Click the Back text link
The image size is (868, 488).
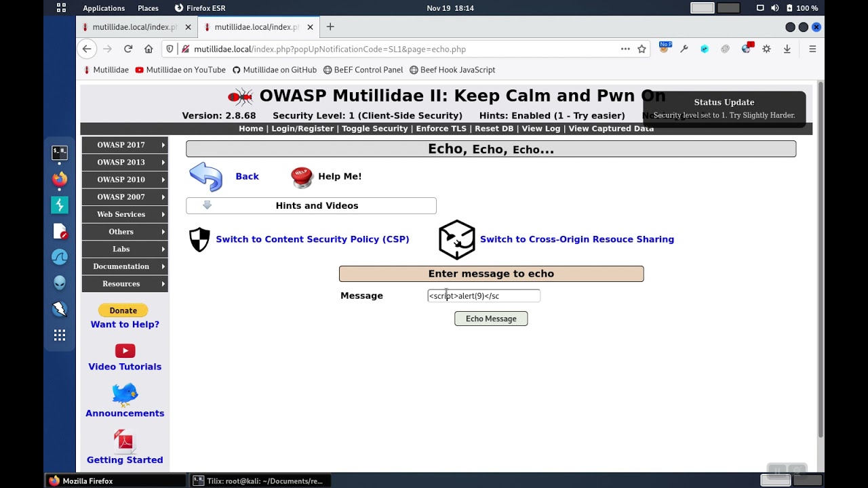247,176
